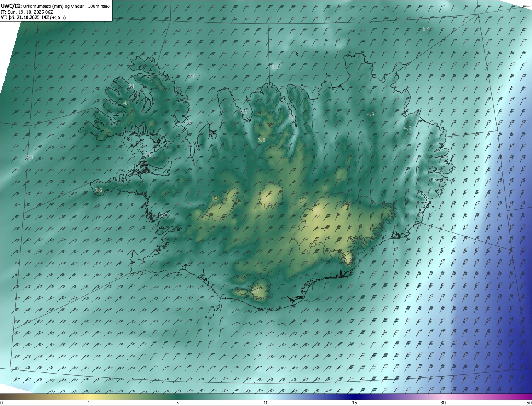Click the 7.6 value label on the map
This screenshot has height=406, width=532.
pyautogui.click(x=192, y=76)
